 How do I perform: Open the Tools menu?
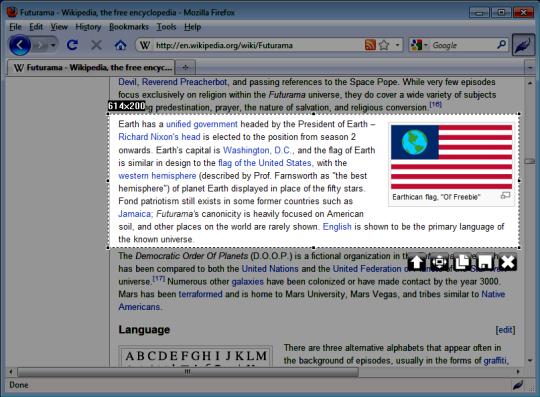[166, 27]
